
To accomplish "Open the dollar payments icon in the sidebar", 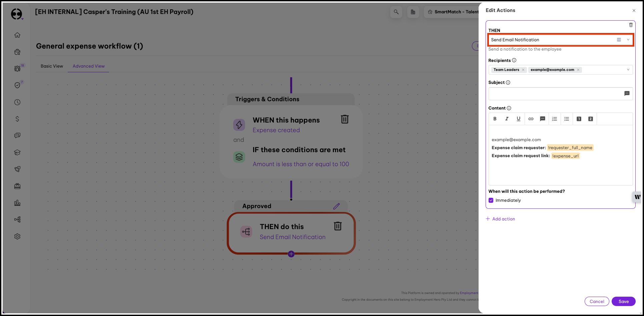I will tap(17, 119).
